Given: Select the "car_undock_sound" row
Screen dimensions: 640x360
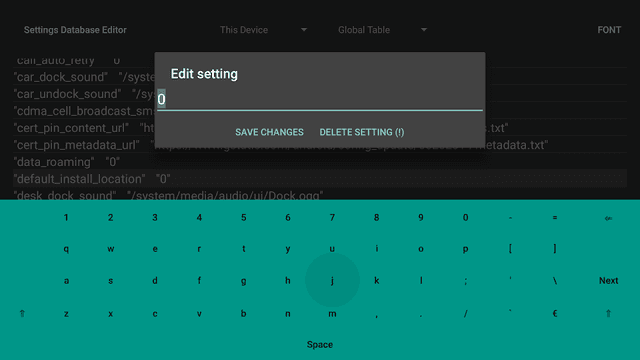Looking at the screenshot, I should click(x=320, y=94).
